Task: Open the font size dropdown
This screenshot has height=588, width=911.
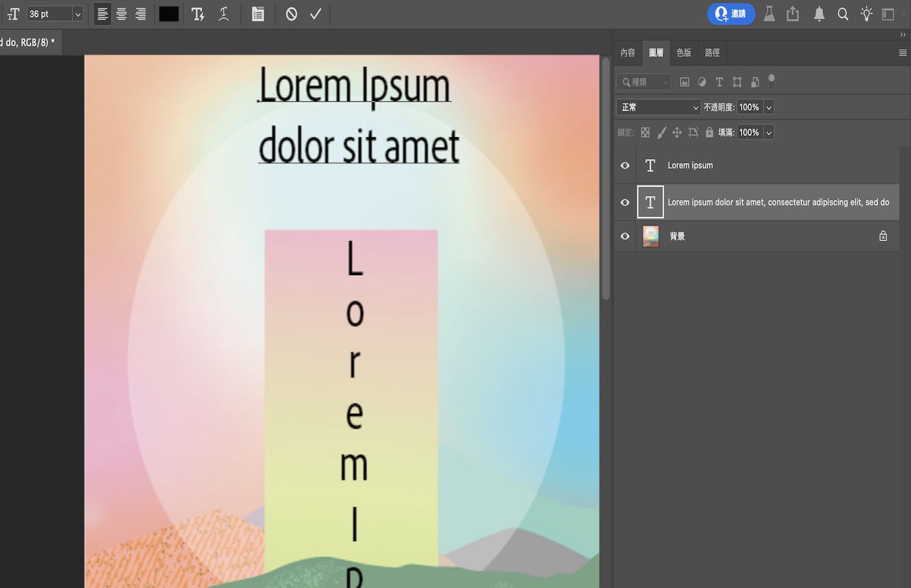Action: [x=77, y=13]
